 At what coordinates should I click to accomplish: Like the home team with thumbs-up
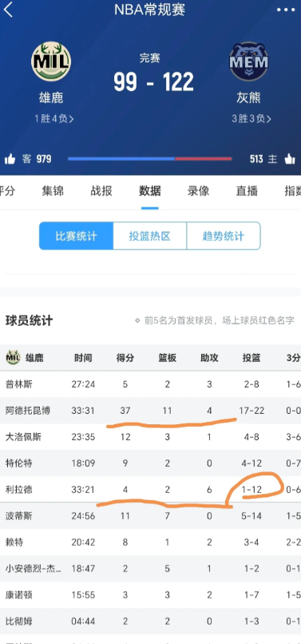coord(290,159)
